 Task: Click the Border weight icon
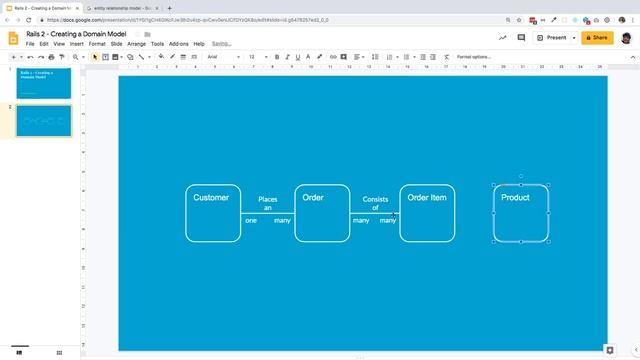pyautogui.click(x=183, y=57)
